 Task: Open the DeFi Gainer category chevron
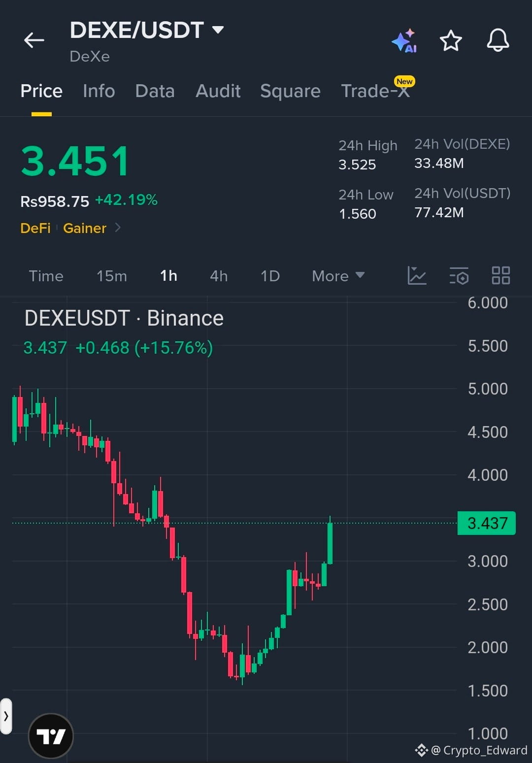coord(117,228)
